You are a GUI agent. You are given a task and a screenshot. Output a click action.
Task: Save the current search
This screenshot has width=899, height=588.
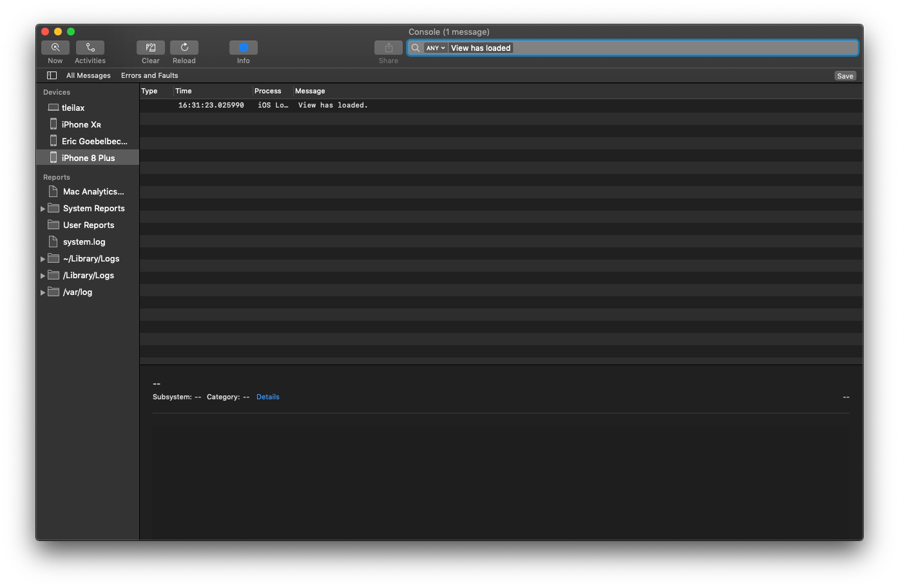click(845, 76)
